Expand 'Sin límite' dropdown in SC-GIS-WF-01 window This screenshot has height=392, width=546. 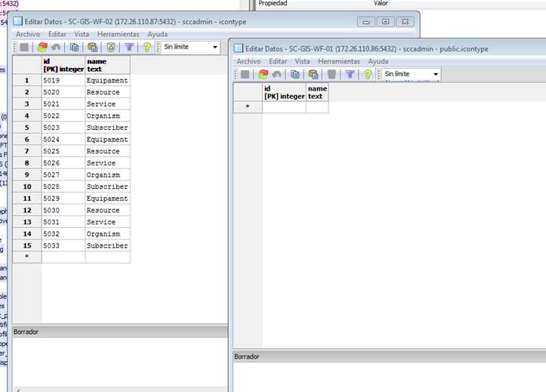[x=436, y=74]
